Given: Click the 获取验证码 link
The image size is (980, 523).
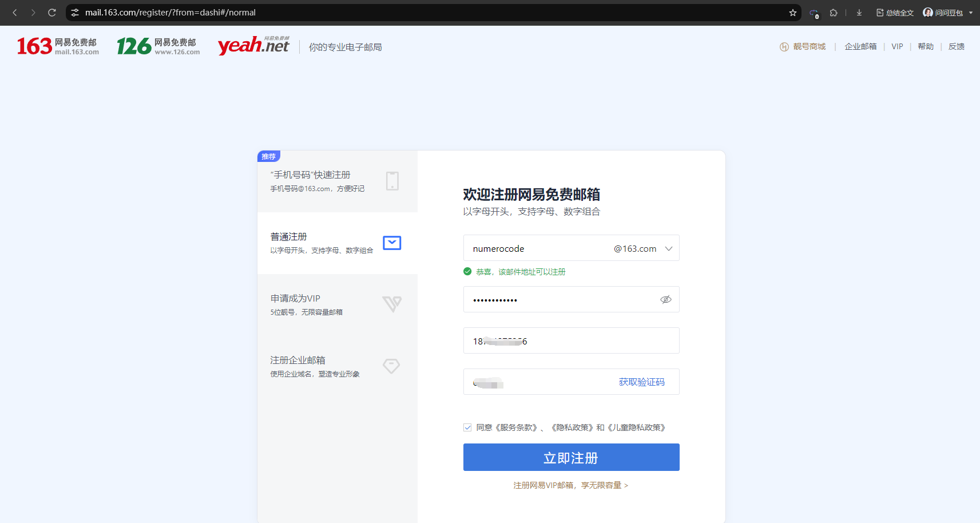Looking at the screenshot, I should coord(641,382).
